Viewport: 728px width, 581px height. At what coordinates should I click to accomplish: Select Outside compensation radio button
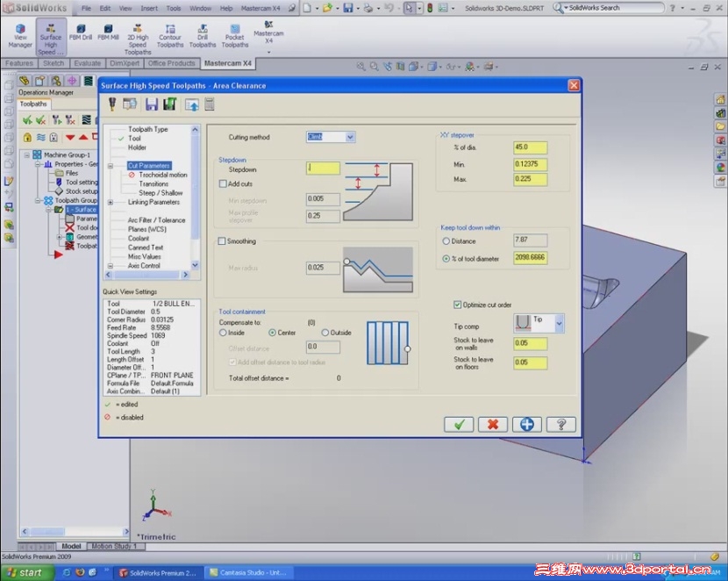pyautogui.click(x=325, y=333)
